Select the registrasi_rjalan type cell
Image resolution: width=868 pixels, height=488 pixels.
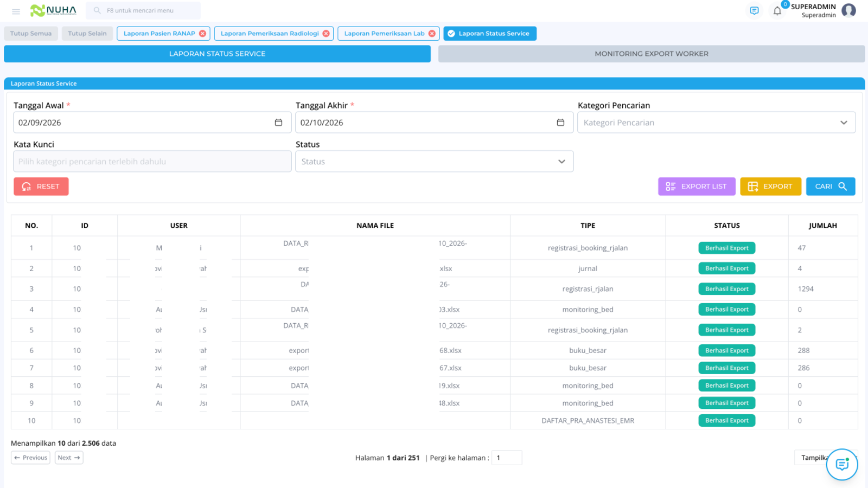(x=588, y=289)
